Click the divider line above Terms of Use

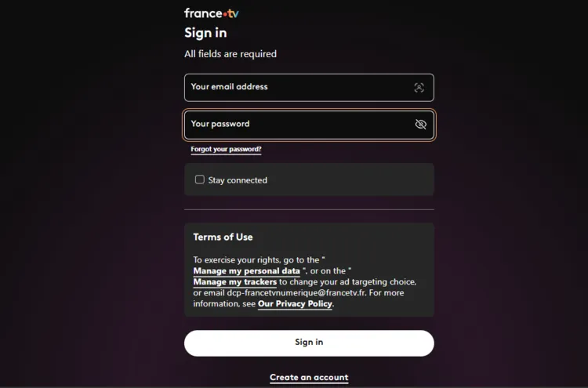click(x=309, y=209)
